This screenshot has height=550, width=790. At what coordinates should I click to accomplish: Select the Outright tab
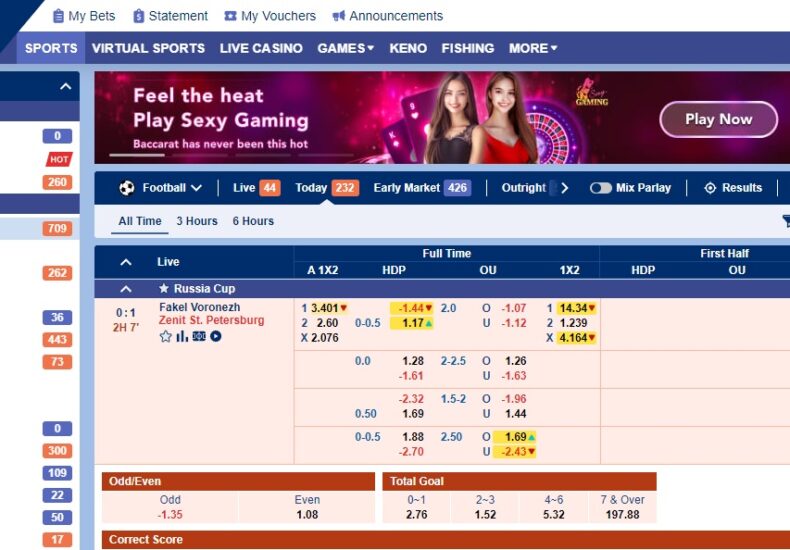pyautogui.click(x=523, y=188)
